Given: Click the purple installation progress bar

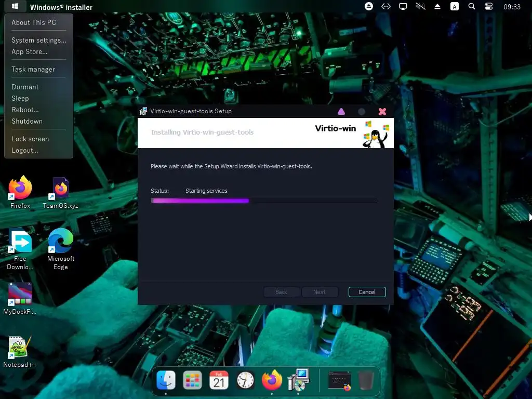Looking at the screenshot, I should pyautogui.click(x=264, y=201).
